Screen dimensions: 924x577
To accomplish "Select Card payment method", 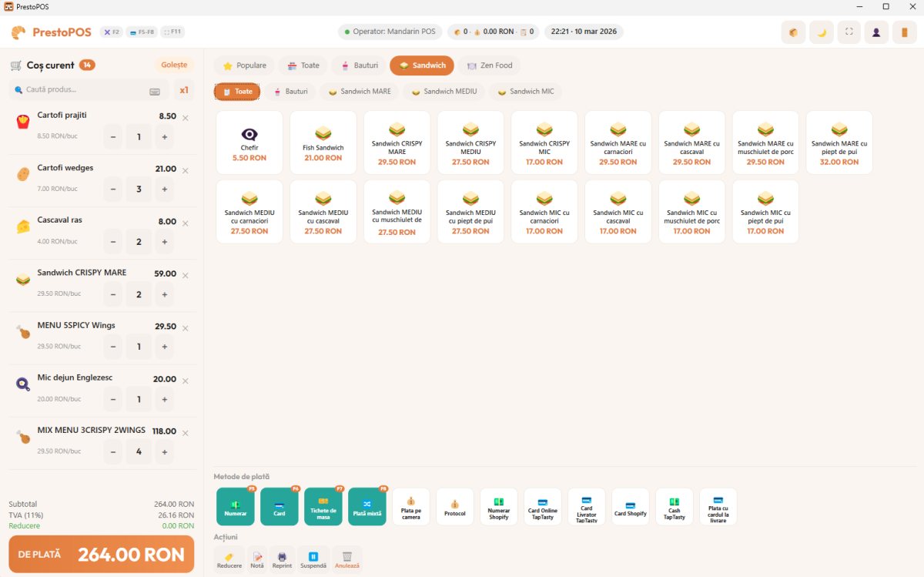I will click(x=280, y=507).
